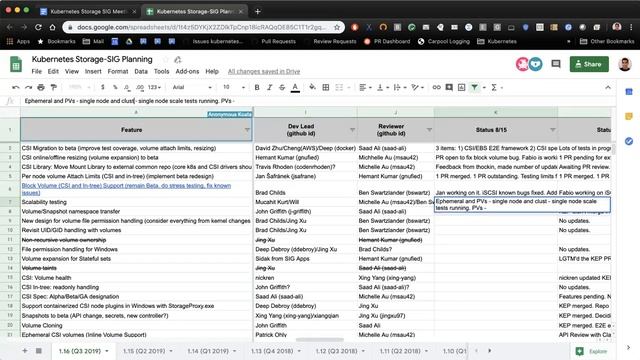The image size is (640, 360).
Task: Open the comments history icon
Action: pos(556,64)
